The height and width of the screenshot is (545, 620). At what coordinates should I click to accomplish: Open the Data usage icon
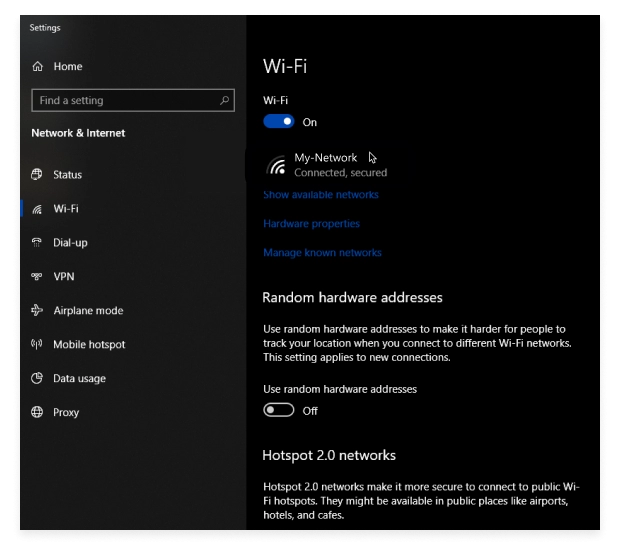coord(38,379)
